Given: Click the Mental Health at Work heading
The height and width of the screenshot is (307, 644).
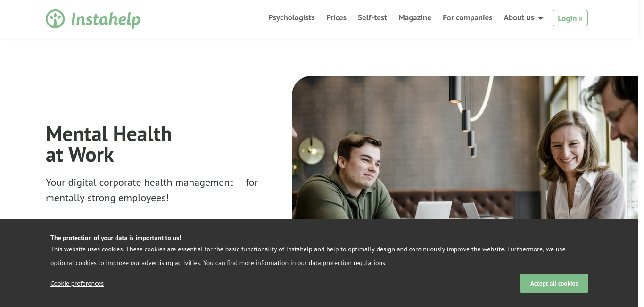Looking at the screenshot, I should [x=108, y=144].
